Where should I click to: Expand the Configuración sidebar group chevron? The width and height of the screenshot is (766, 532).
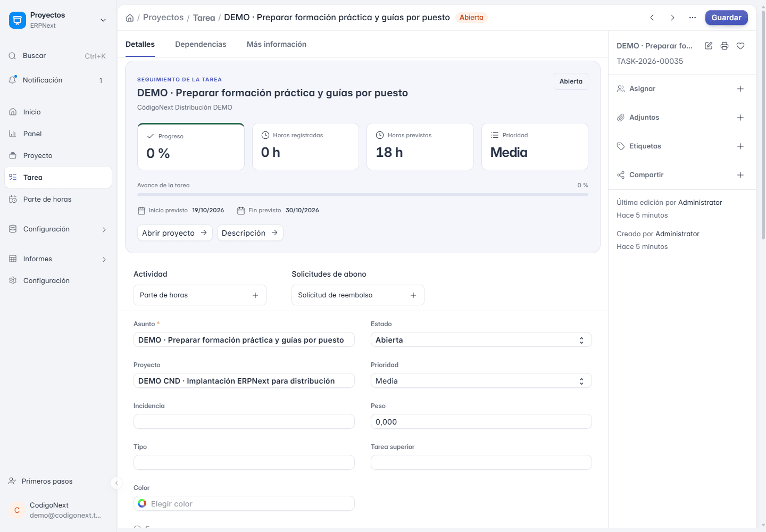coord(104,230)
